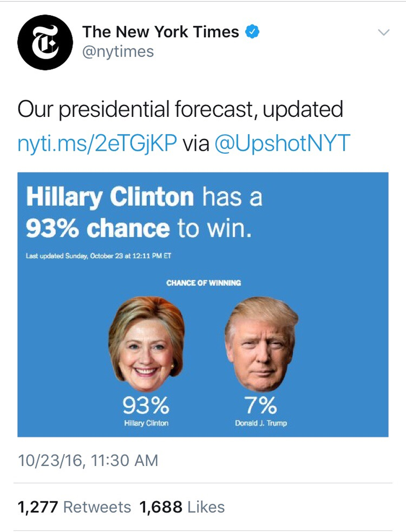
Task: Click the small 'Hillary Clinton' caption
Action: click(146, 423)
